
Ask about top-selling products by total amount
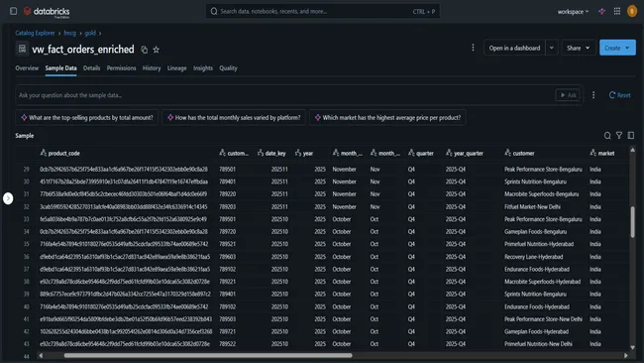(87, 118)
